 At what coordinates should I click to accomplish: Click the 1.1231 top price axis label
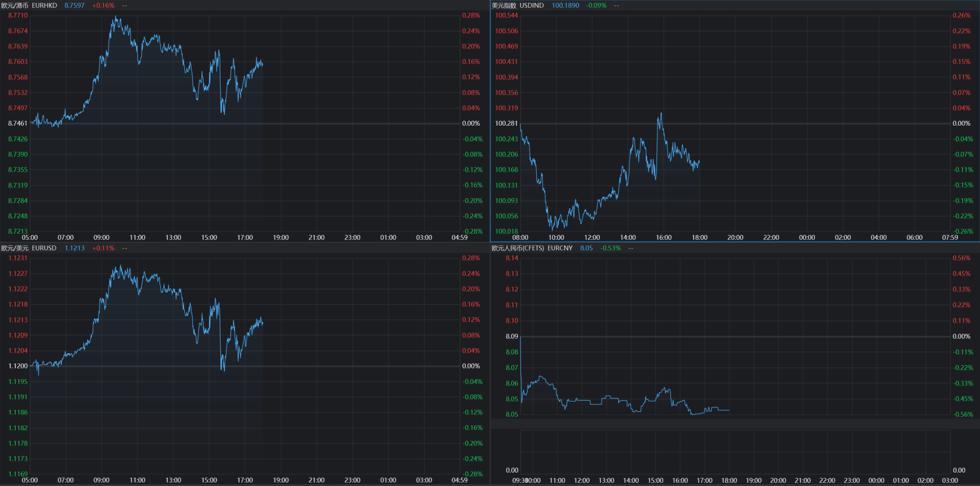(18, 258)
